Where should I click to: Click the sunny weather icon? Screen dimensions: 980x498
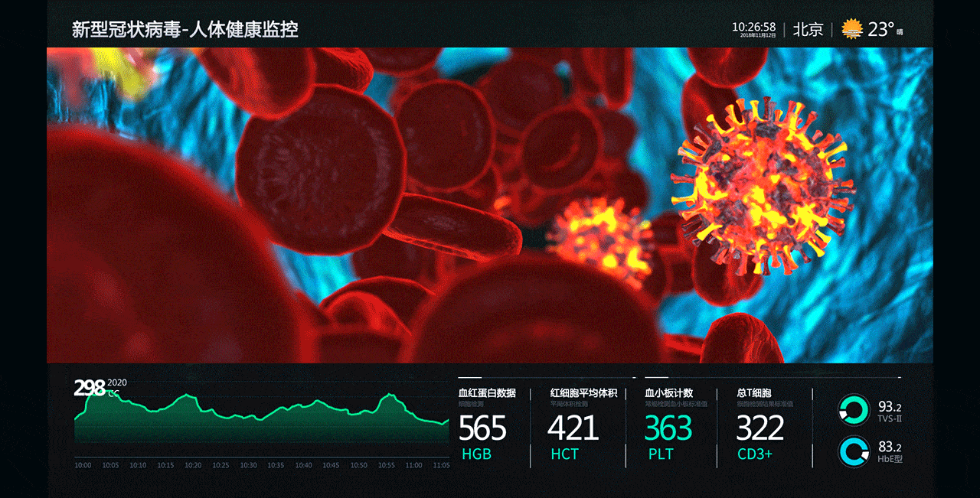click(852, 29)
